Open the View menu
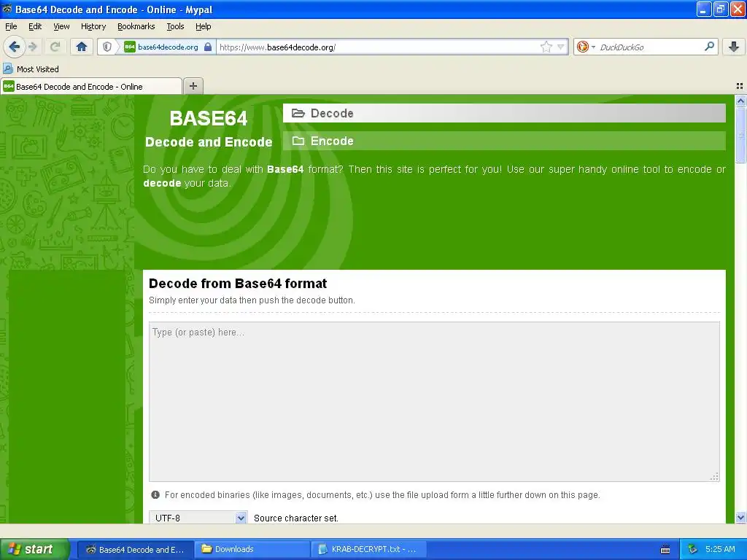 [x=61, y=26]
